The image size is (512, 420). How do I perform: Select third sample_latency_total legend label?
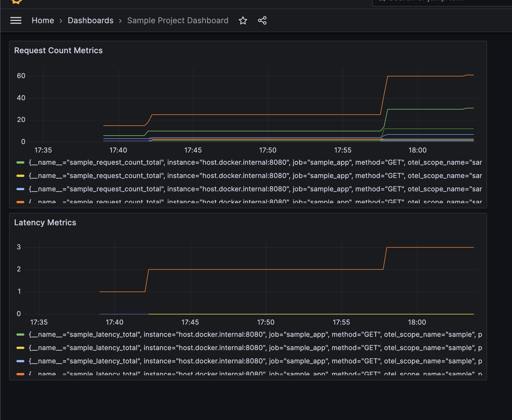click(x=255, y=361)
